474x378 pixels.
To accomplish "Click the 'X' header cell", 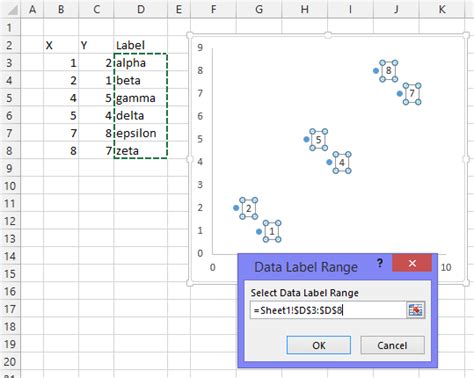I will [x=61, y=45].
